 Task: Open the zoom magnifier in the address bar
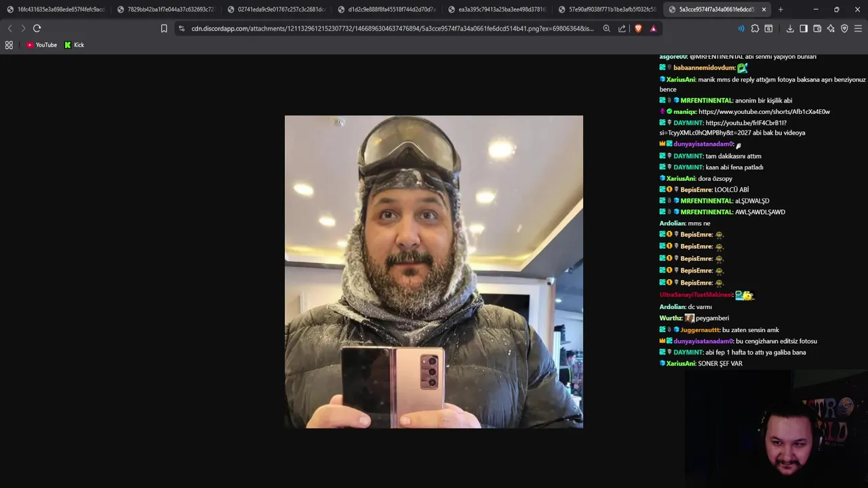pyautogui.click(x=606, y=28)
